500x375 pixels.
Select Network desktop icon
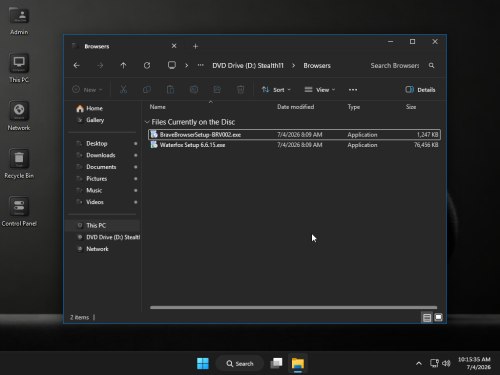[19, 116]
